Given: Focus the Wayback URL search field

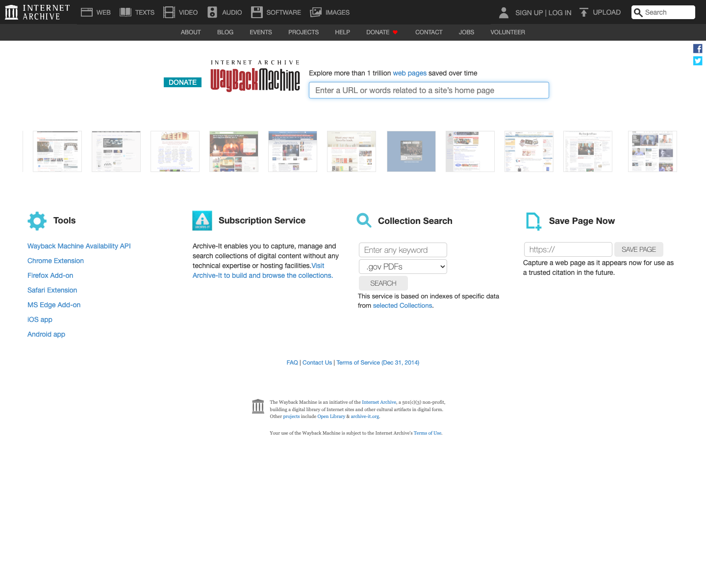Looking at the screenshot, I should 429,90.
